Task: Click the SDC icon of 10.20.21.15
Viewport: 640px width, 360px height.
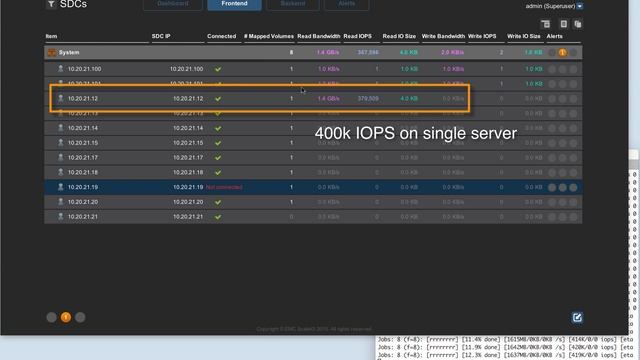Action: (60, 142)
